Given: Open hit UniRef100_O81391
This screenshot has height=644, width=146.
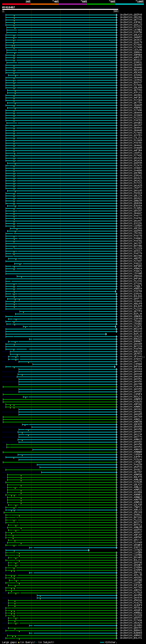Looking at the screenshot, I should tap(131, 17).
